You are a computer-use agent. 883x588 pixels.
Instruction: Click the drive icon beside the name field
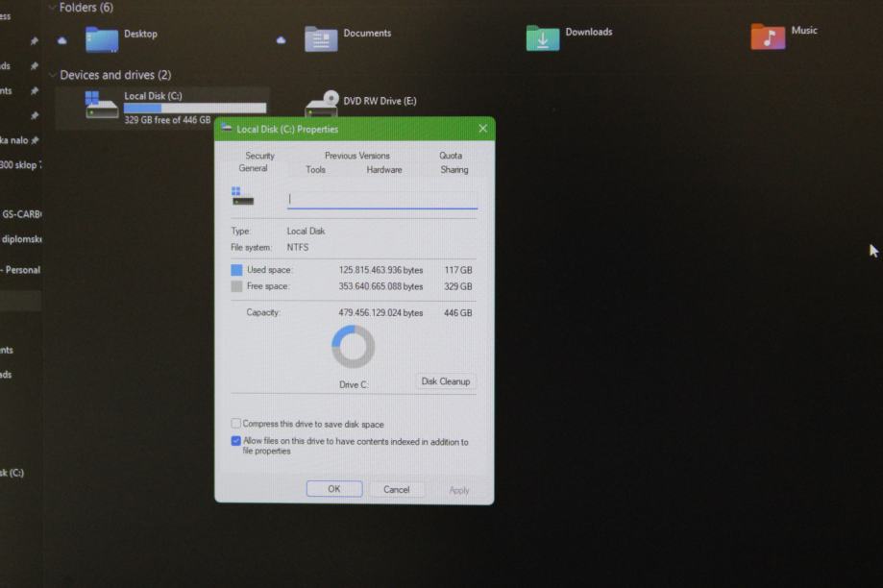click(x=242, y=196)
